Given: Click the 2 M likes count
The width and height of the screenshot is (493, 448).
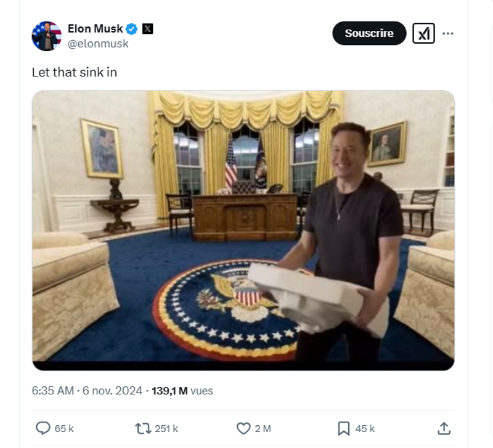Looking at the screenshot, I should click(263, 428).
